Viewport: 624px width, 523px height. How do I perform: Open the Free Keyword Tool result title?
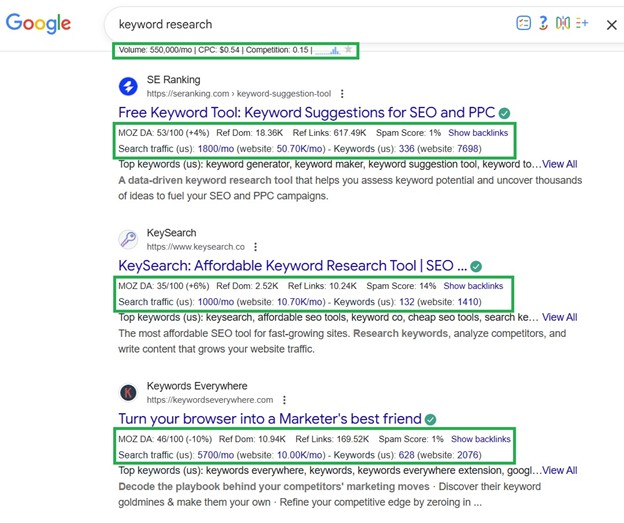click(307, 113)
